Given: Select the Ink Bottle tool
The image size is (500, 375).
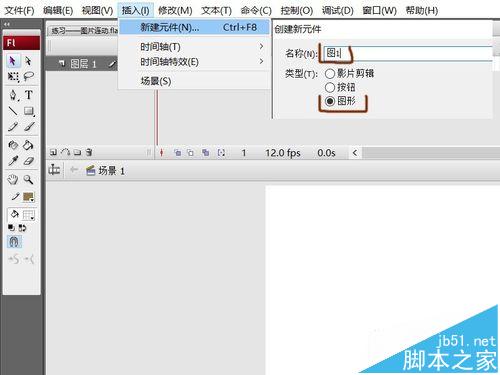Looking at the screenshot, I should coord(13,145).
